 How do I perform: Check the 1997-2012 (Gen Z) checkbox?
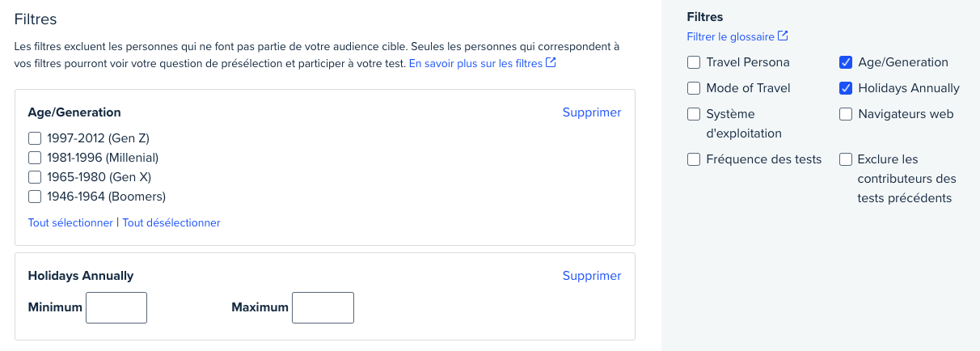[x=35, y=138]
